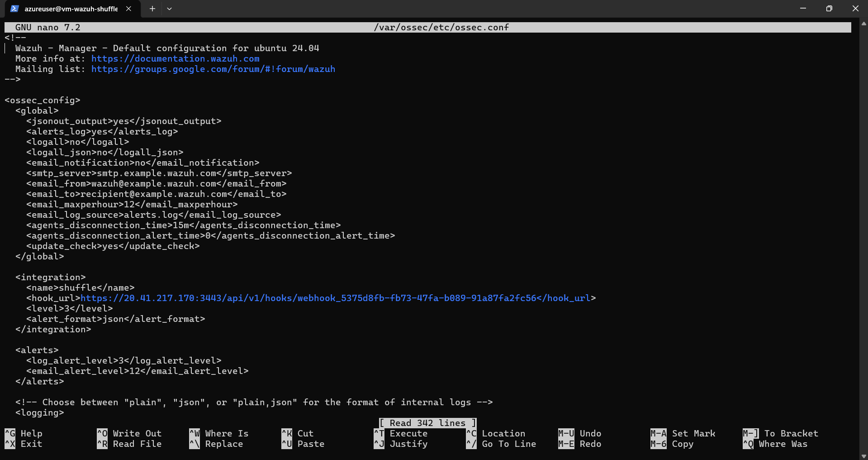Click the M-6 Copy shortcut
The width and height of the screenshot is (868, 460).
pos(672,444)
